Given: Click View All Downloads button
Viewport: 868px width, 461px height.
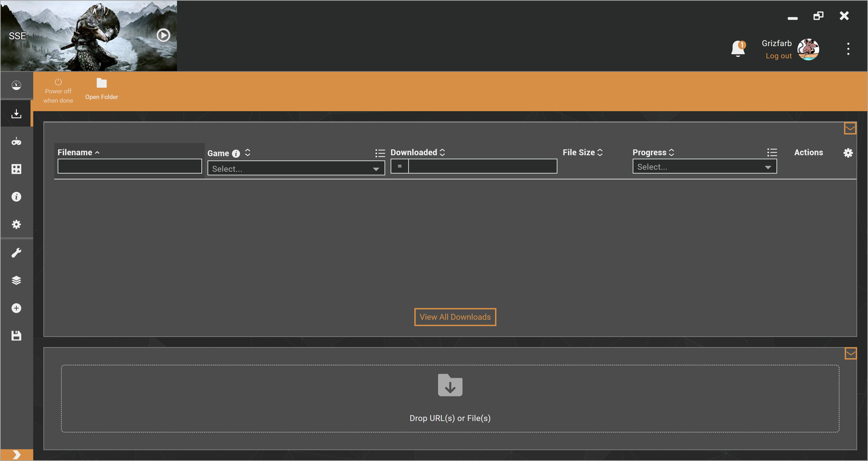Looking at the screenshot, I should coord(455,316).
